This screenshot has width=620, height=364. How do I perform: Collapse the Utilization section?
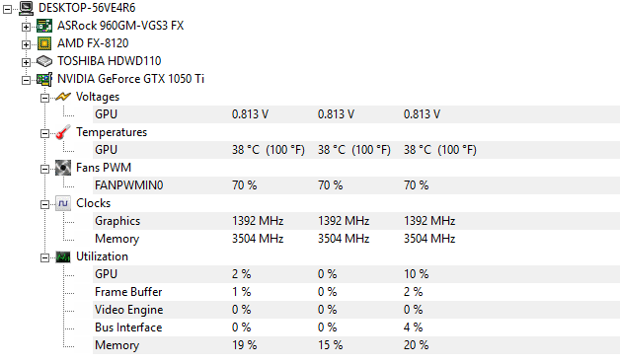tap(44, 258)
